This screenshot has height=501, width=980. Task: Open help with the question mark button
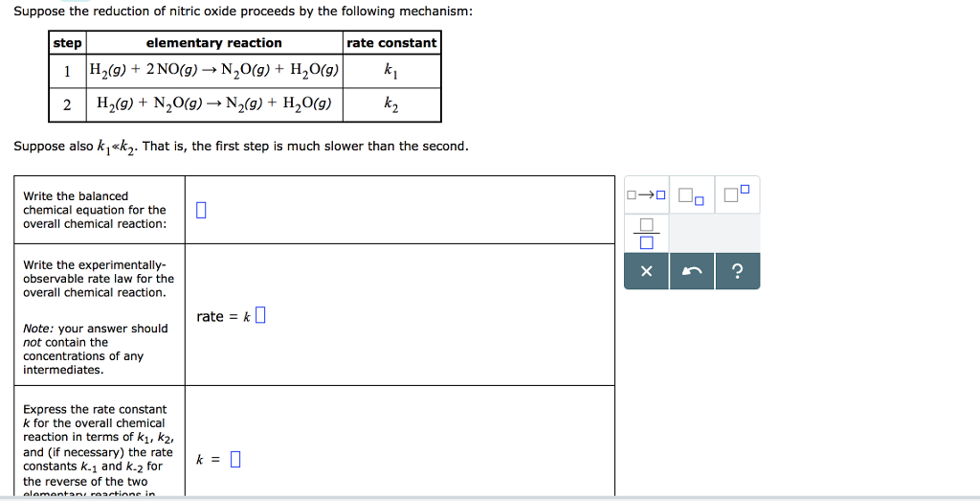[x=738, y=271]
